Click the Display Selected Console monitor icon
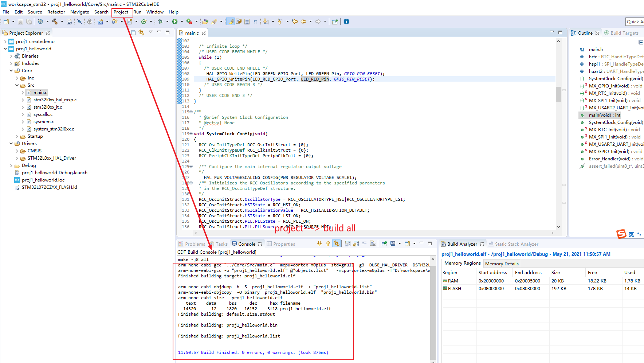 (393, 243)
